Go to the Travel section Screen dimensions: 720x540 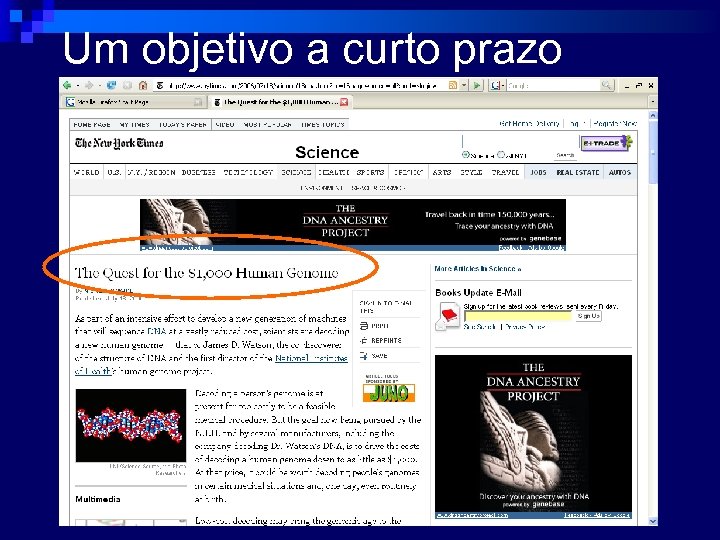click(505, 172)
